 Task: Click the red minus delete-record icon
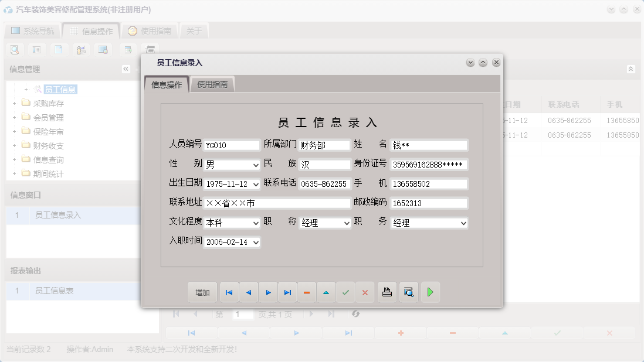click(307, 292)
